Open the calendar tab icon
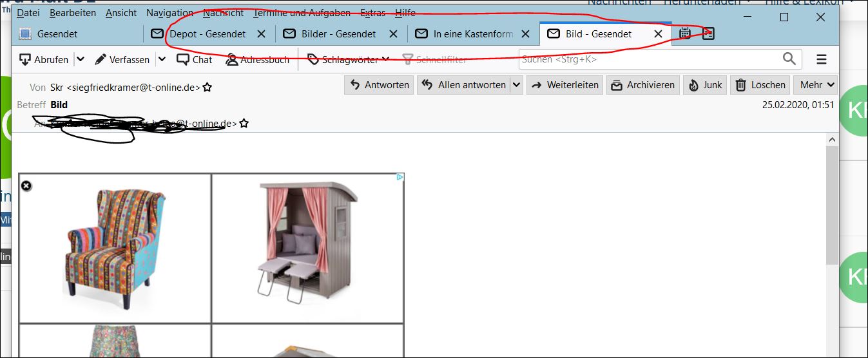Screen dimensions: 868x358 [x=685, y=33]
